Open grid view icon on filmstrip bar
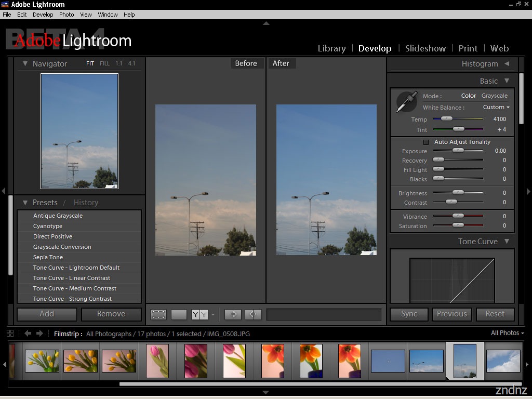 click(10, 334)
